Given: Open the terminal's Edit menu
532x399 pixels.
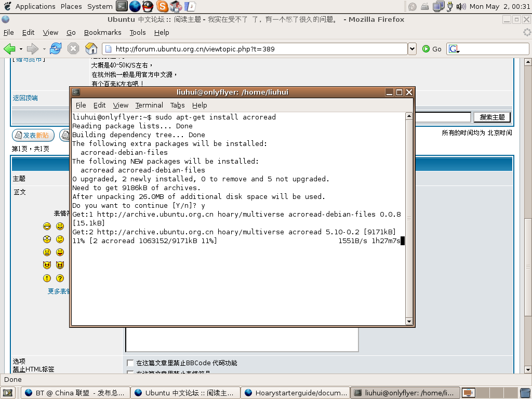Looking at the screenshot, I should tap(99, 105).
